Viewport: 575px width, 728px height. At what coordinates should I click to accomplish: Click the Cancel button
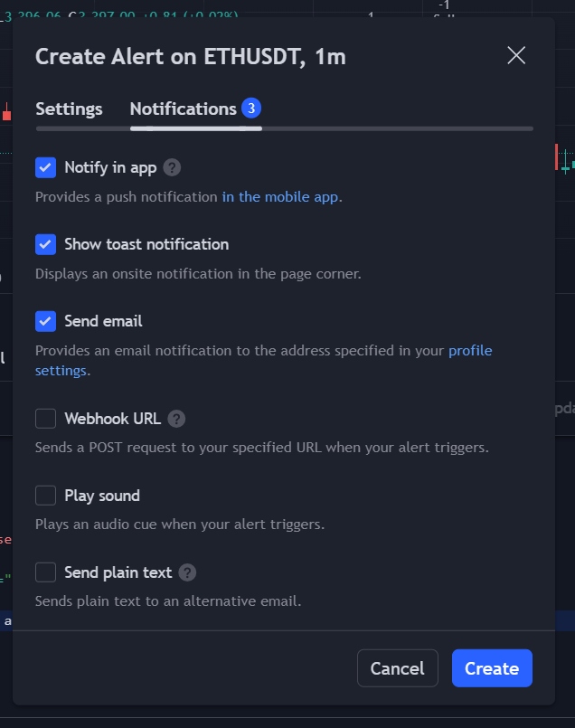(398, 668)
